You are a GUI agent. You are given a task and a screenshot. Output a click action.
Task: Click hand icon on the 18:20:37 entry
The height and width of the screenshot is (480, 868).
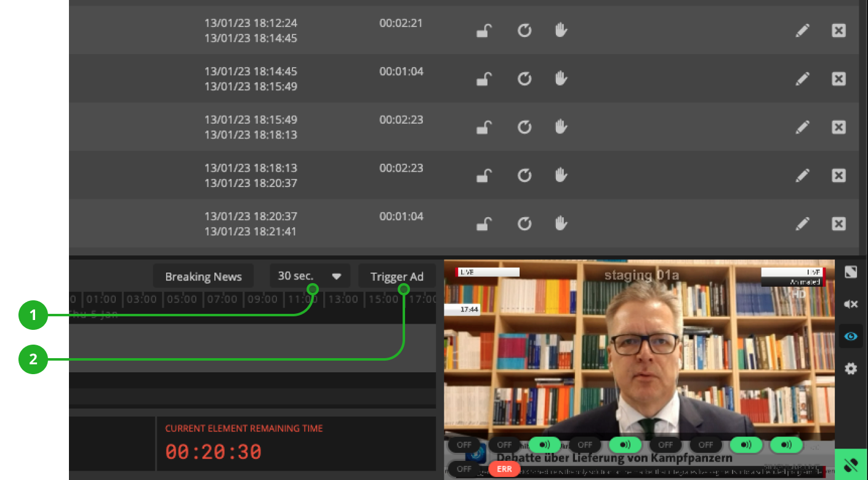[x=560, y=223]
